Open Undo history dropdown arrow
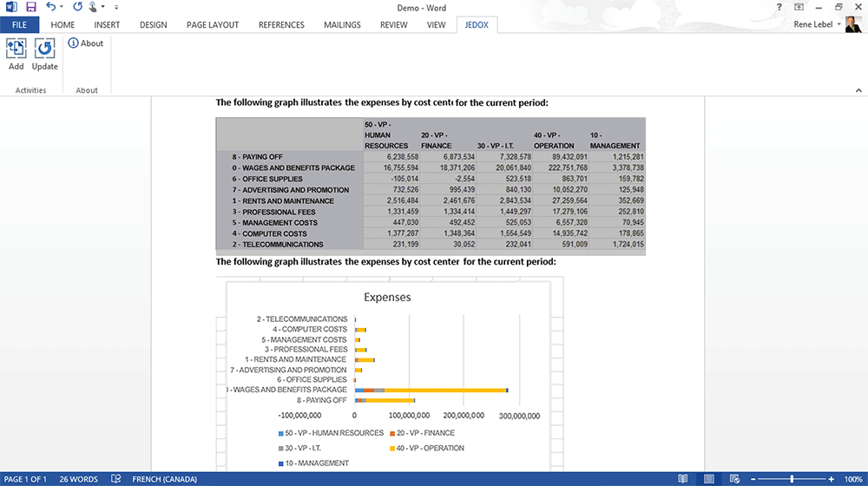Viewport: 868px width, 486px height. pos(62,7)
